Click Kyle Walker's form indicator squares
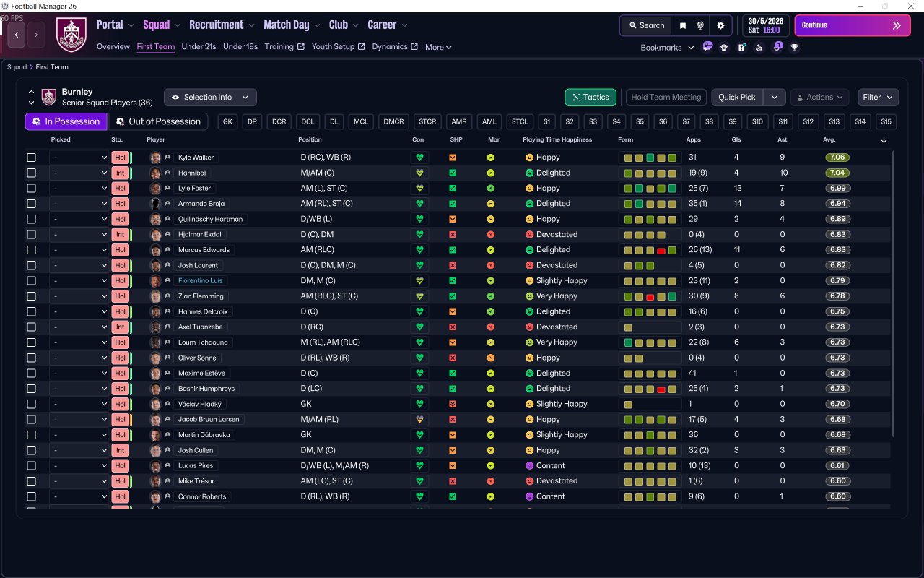 click(x=650, y=158)
